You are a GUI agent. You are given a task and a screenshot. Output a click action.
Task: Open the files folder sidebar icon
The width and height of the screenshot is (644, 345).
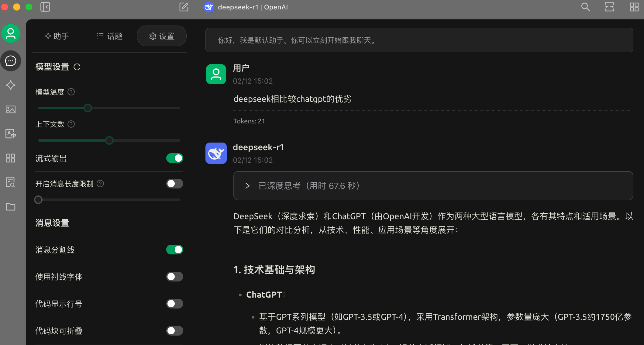click(x=11, y=207)
